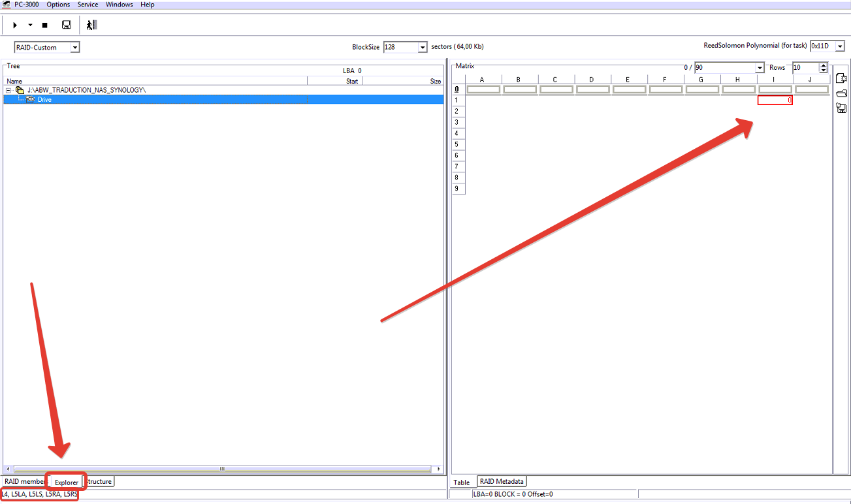The image size is (851, 504).
Task: Open the Options menu
Action: point(58,5)
